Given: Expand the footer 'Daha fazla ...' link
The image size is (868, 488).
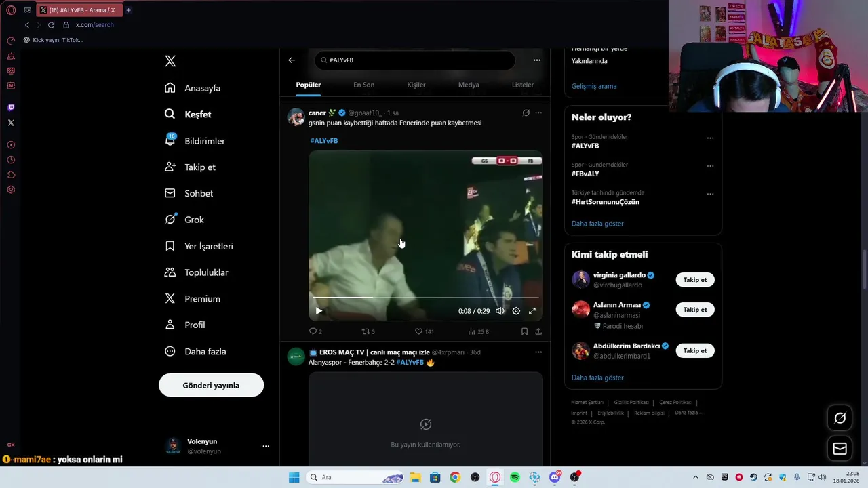Looking at the screenshot, I should [x=689, y=413].
